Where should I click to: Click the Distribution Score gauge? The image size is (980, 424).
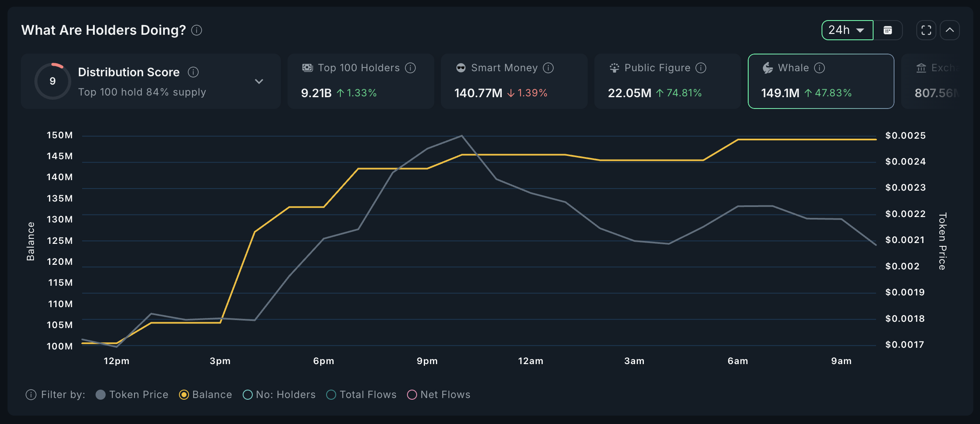pyautogui.click(x=52, y=81)
